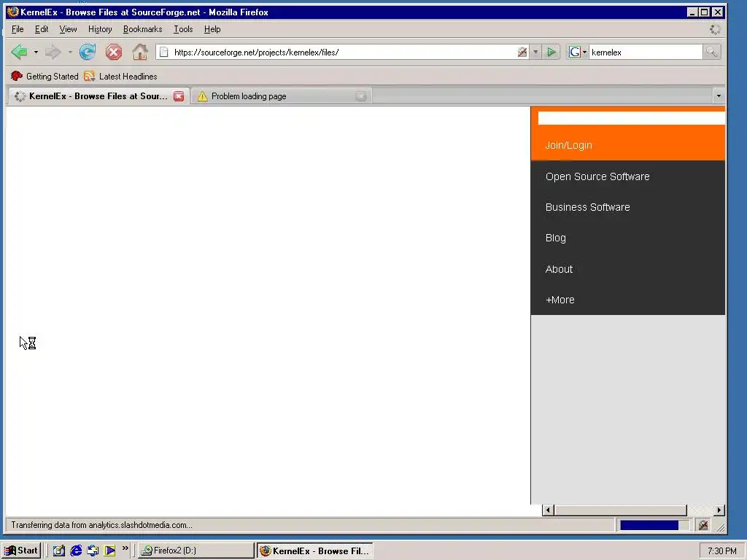Click the address bar page icon

(164, 52)
